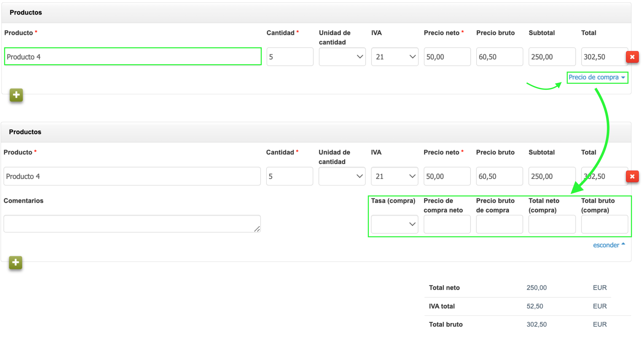Click the highlighted Producto 4 field in upper panel
The height and width of the screenshot is (339, 644).
coord(133,57)
